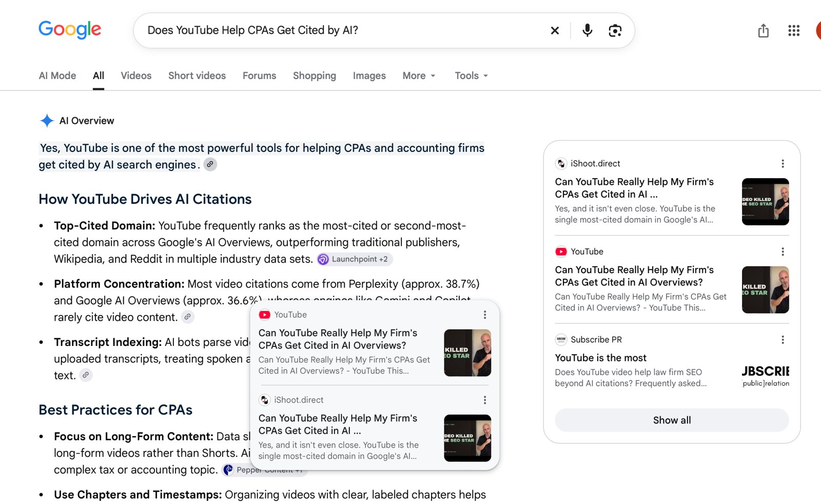Click Show all sources button

[x=672, y=420]
